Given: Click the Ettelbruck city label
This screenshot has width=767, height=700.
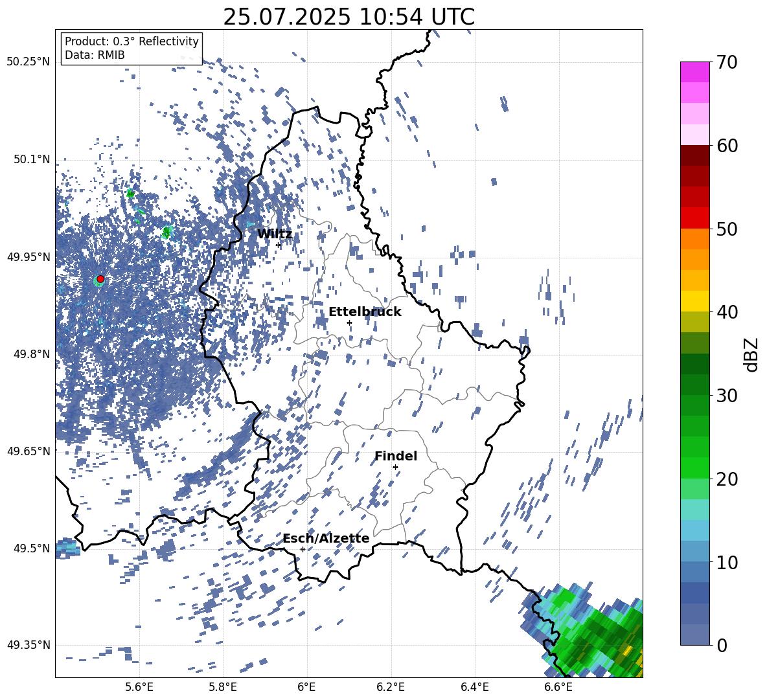Looking at the screenshot, I should (x=365, y=312).
